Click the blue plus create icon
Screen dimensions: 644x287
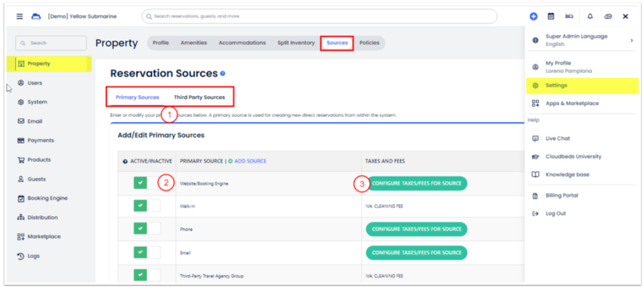pyautogui.click(x=533, y=16)
